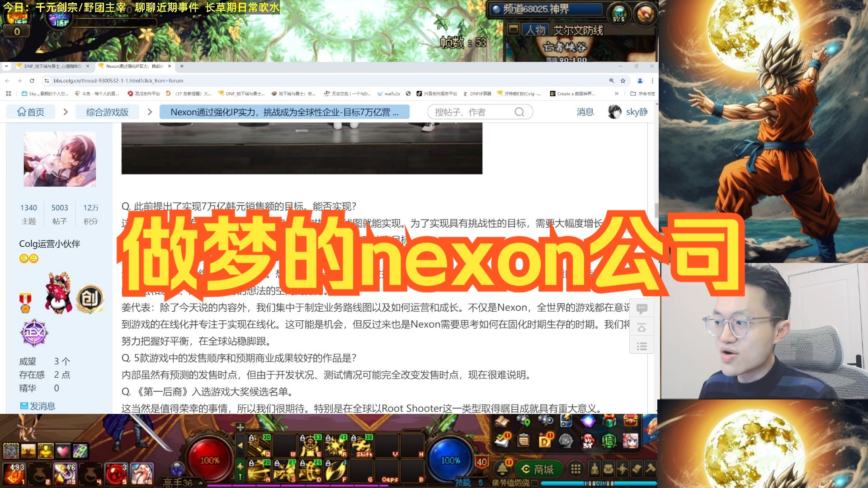This screenshot has width=868, height=488.
Task: Open the orange D event icon
Action: [545, 440]
